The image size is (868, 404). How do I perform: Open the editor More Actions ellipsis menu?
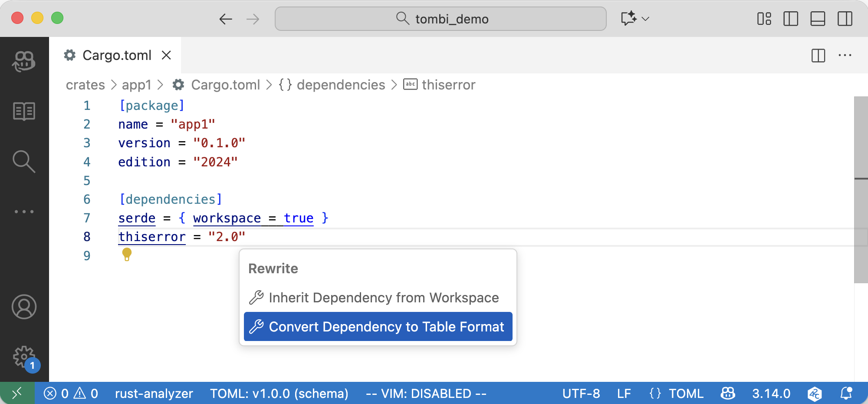pos(845,56)
